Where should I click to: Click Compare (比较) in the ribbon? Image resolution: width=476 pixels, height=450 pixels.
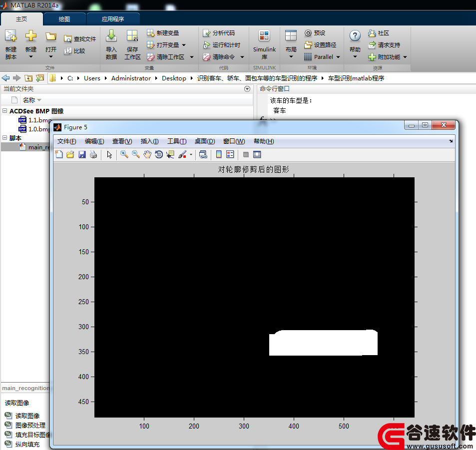(x=75, y=51)
